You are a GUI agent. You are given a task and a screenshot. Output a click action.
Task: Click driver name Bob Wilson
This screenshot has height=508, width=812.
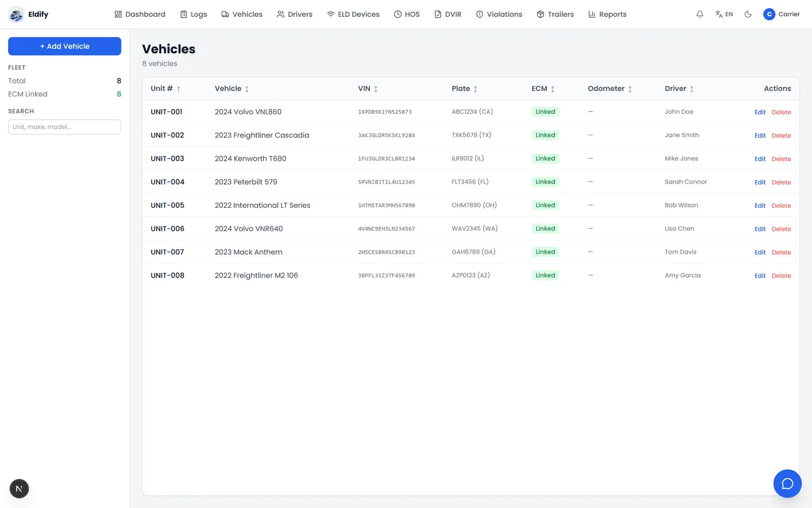681,205
